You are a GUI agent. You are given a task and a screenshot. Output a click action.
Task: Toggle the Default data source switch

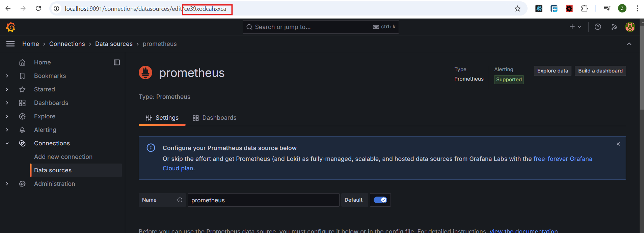(x=380, y=200)
